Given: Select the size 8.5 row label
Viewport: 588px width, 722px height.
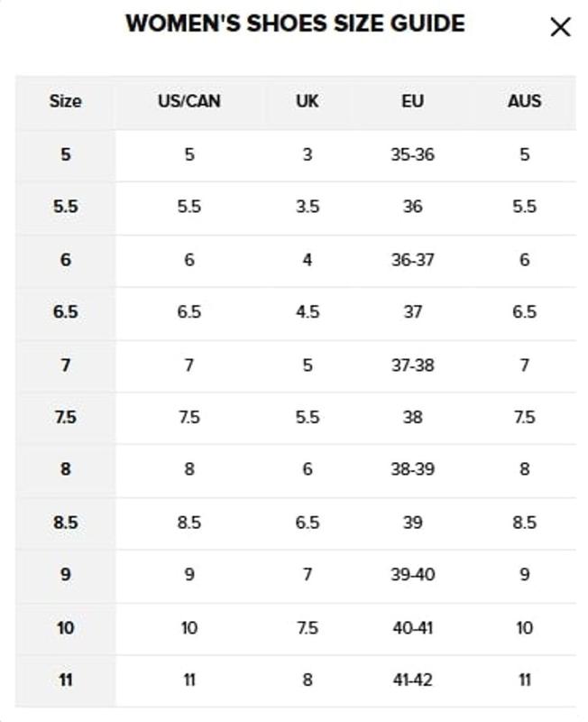Looking at the screenshot, I should tap(65, 523).
